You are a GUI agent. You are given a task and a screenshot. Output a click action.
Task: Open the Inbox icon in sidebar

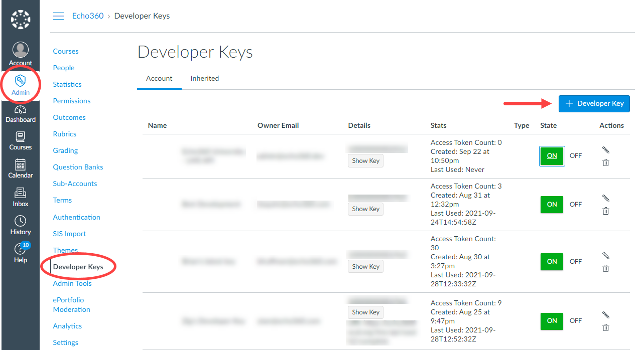(21, 194)
